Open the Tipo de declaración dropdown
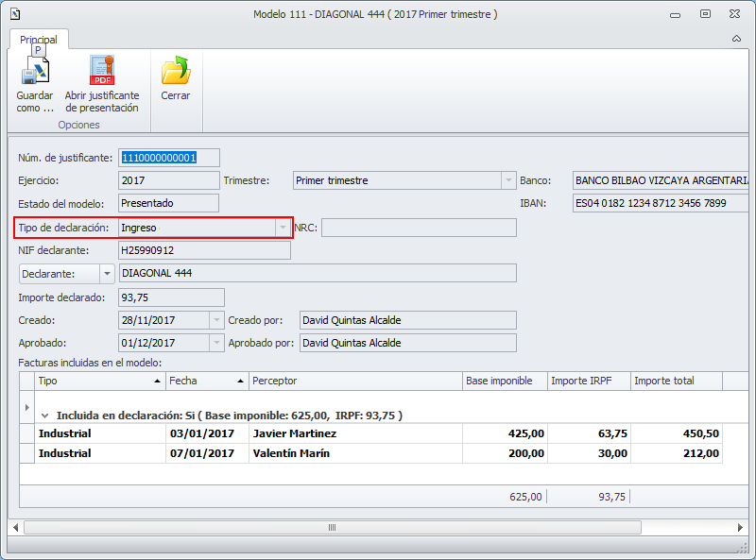 tap(282, 228)
